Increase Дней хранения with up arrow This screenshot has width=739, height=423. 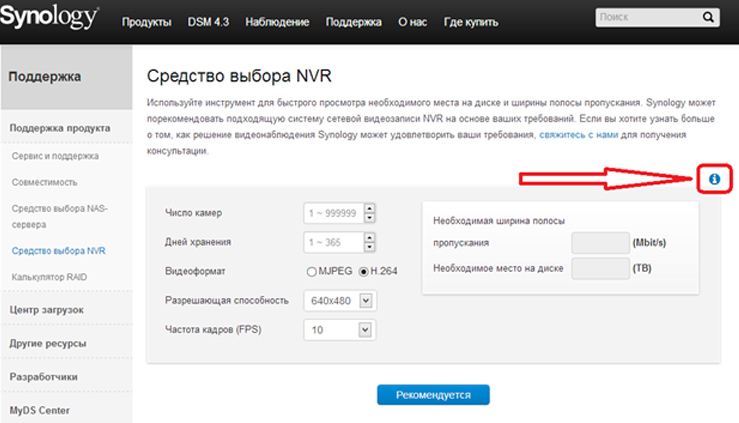[370, 237]
